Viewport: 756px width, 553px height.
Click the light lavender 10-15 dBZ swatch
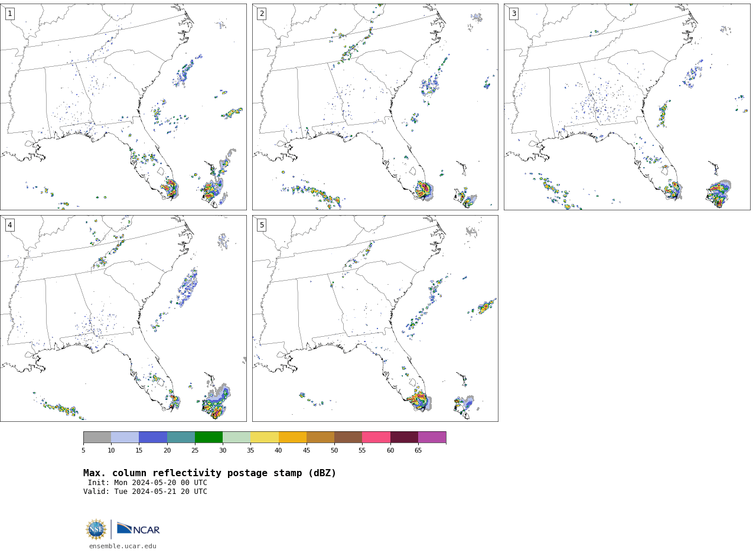pyautogui.click(x=125, y=437)
